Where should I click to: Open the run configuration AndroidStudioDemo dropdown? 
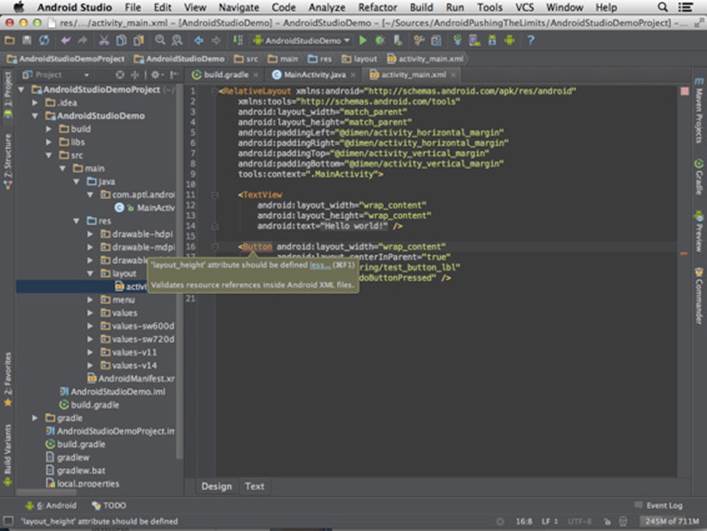coord(302,41)
